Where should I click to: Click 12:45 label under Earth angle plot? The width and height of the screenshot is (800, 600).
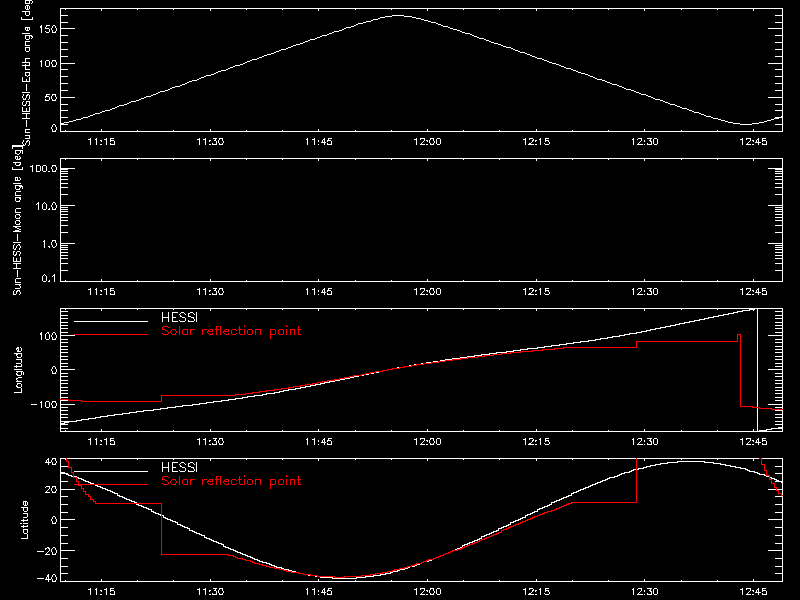pos(753,142)
